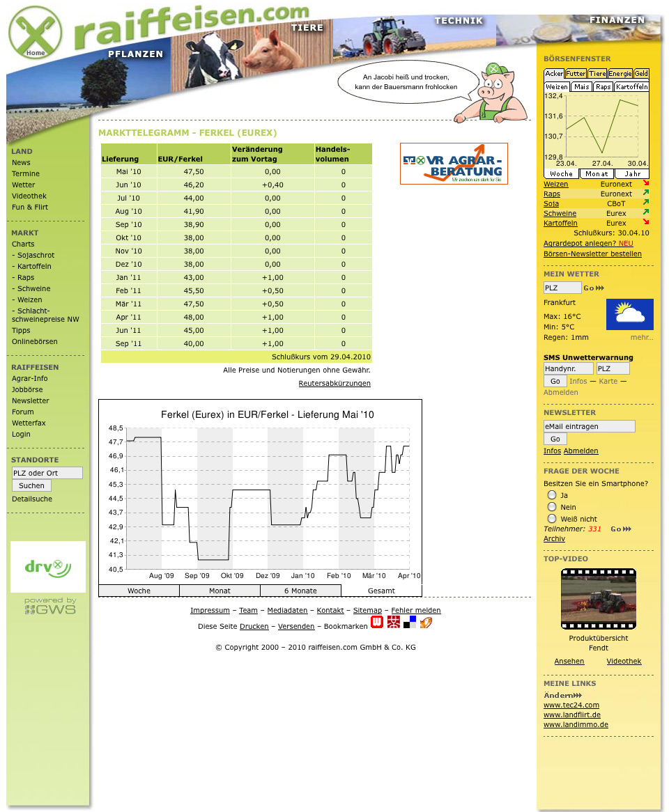Open Videothek in Land sidebar
Image resolution: width=669 pixels, height=812 pixels.
[29, 196]
